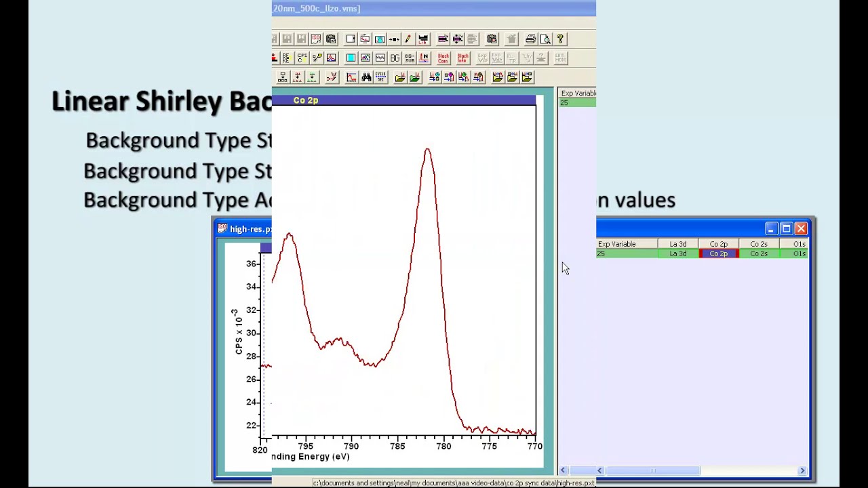
Task: Click the last folder icon in third row
Action: click(x=526, y=77)
